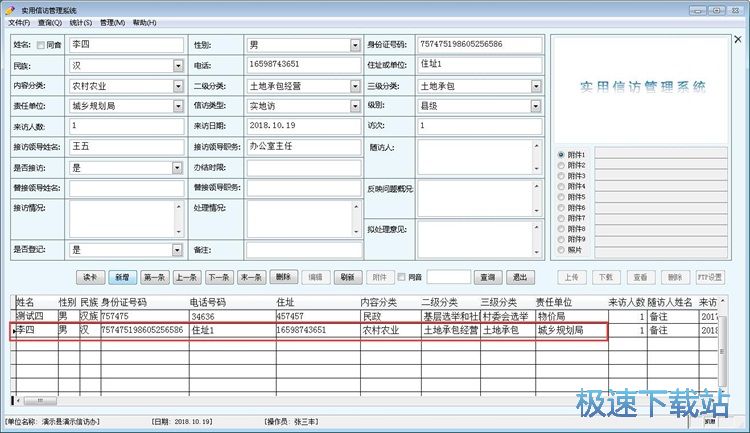Click the 电话 input field
Image resolution: width=750 pixels, height=433 pixels.
click(304, 65)
